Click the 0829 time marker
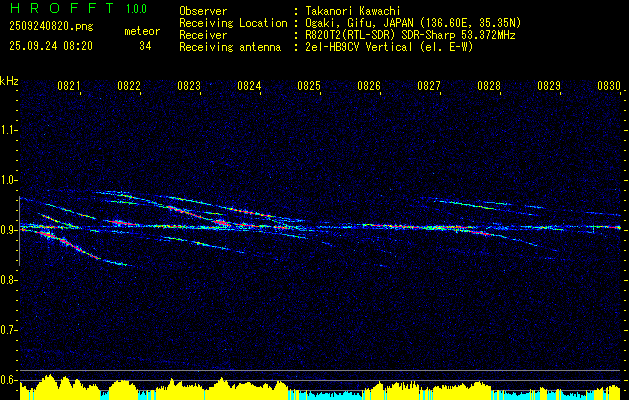This screenshot has width=629, height=400. (549, 86)
